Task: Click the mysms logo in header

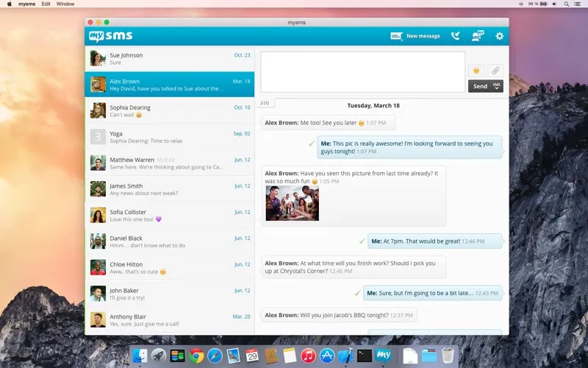Action: pyautogui.click(x=111, y=36)
